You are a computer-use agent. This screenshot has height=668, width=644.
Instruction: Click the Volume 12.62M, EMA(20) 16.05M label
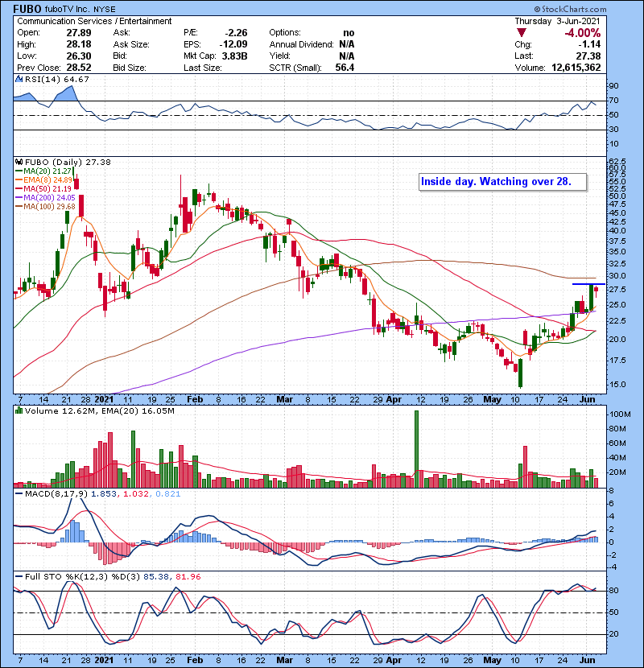(x=99, y=411)
